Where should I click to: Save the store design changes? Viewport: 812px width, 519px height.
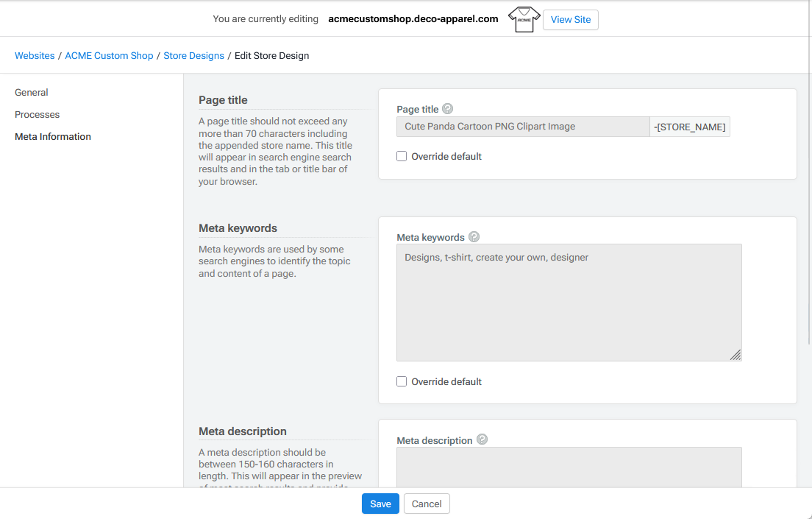tap(380, 504)
